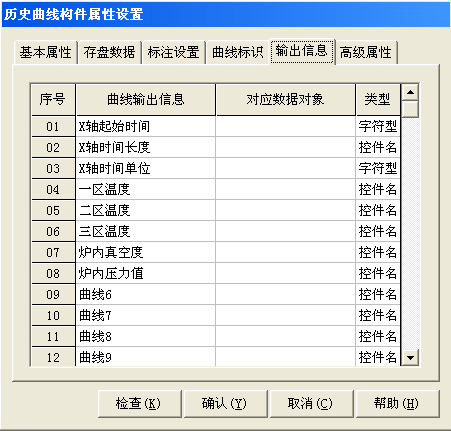Click data object cell for X轴起始时间

[286, 126]
